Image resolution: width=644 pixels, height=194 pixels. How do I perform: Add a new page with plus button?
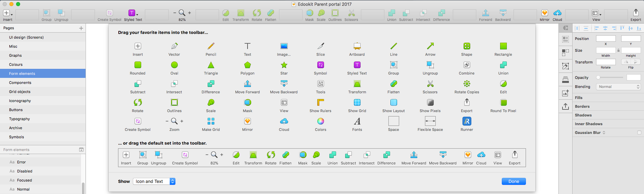click(81, 28)
